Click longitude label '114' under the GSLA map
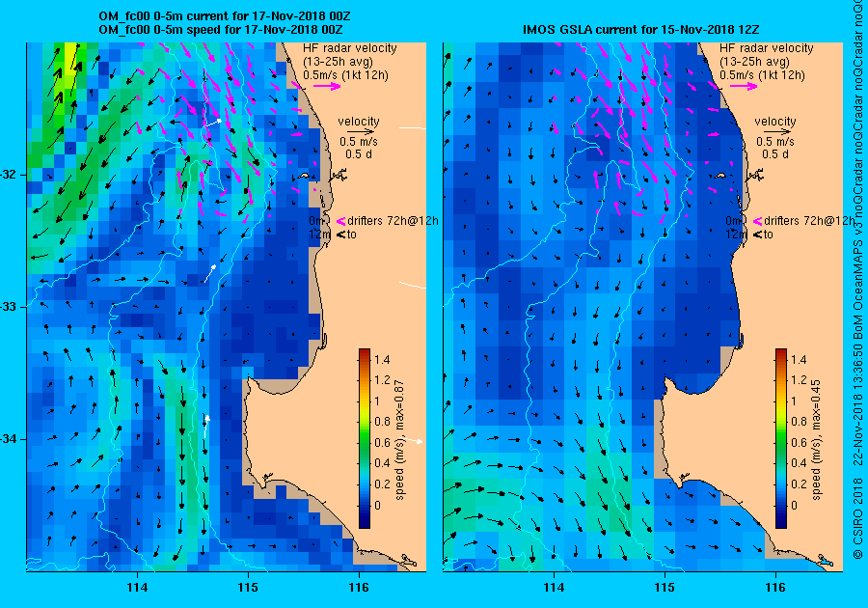Screen dimensions: 868x608 tap(554, 587)
